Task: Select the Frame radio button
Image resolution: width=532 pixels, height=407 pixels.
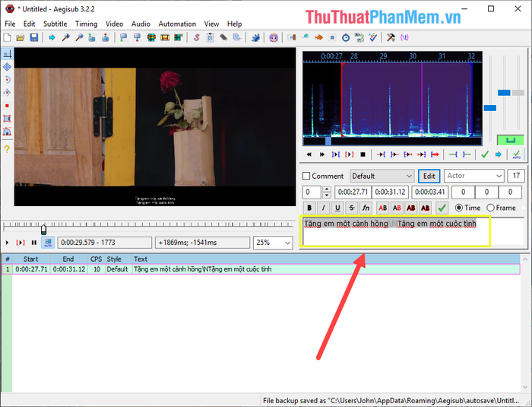Action: coord(490,208)
